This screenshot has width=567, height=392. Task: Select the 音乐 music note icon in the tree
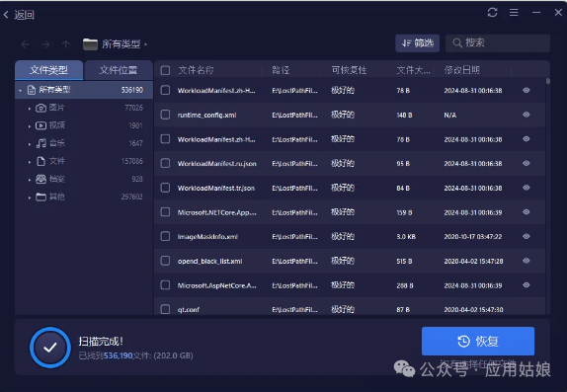pyautogui.click(x=40, y=143)
